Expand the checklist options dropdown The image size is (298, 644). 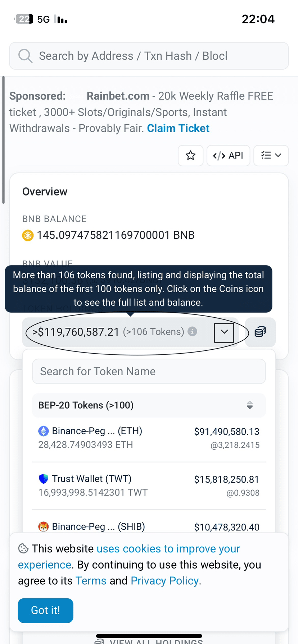click(x=271, y=156)
